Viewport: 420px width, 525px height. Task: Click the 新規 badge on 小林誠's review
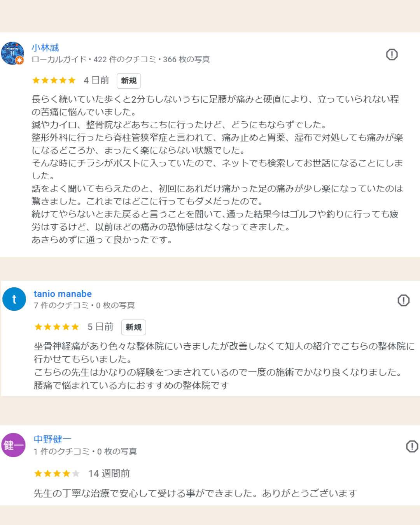[129, 81]
